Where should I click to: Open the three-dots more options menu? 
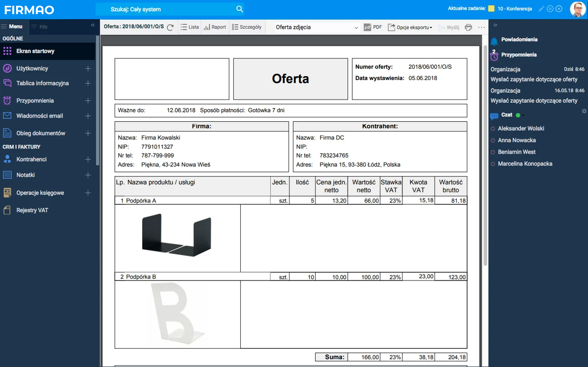[x=481, y=27]
